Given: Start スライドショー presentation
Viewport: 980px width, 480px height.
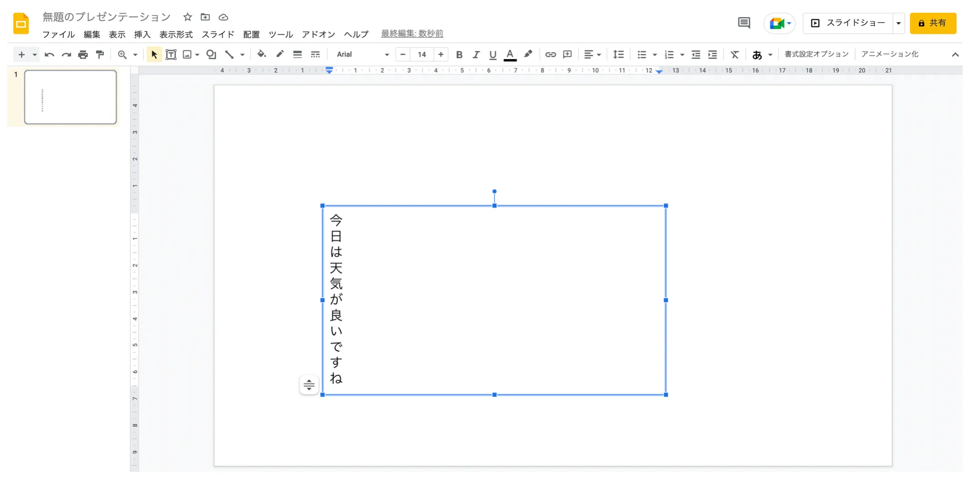Looking at the screenshot, I should [x=848, y=23].
